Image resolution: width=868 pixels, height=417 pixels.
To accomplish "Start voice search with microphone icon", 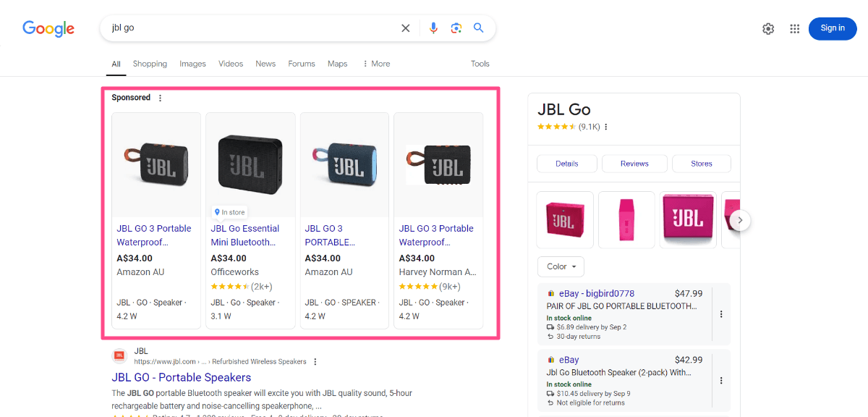I will [x=433, y=28].
